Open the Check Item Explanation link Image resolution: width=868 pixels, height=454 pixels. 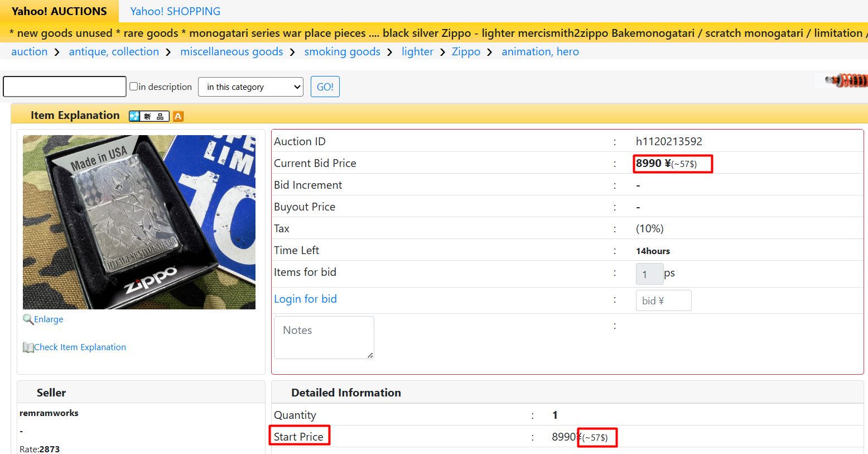(x=80, y=347)
